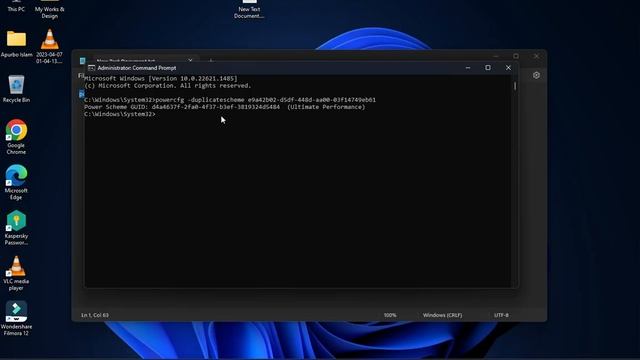This screenshot has width=640, height=360.
Task: Launch VLC media player shortcut
Action: coord(16,273)
